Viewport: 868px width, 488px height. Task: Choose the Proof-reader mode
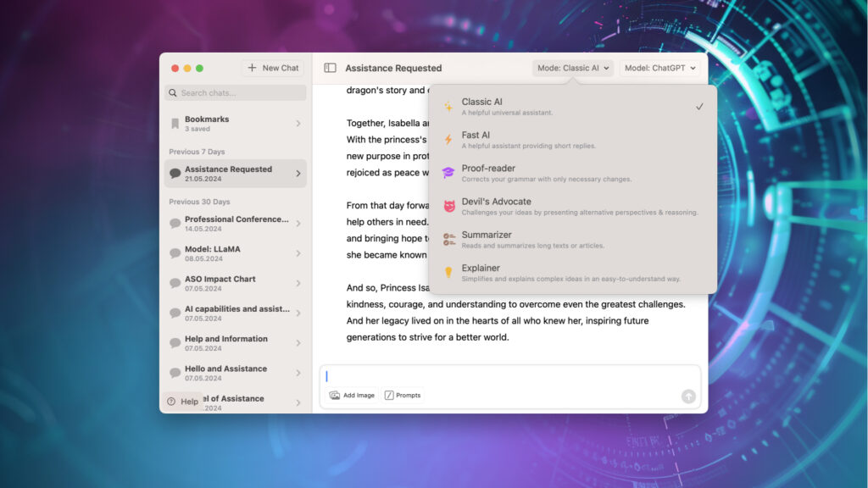pyautogui.click(x=573, y=173)
